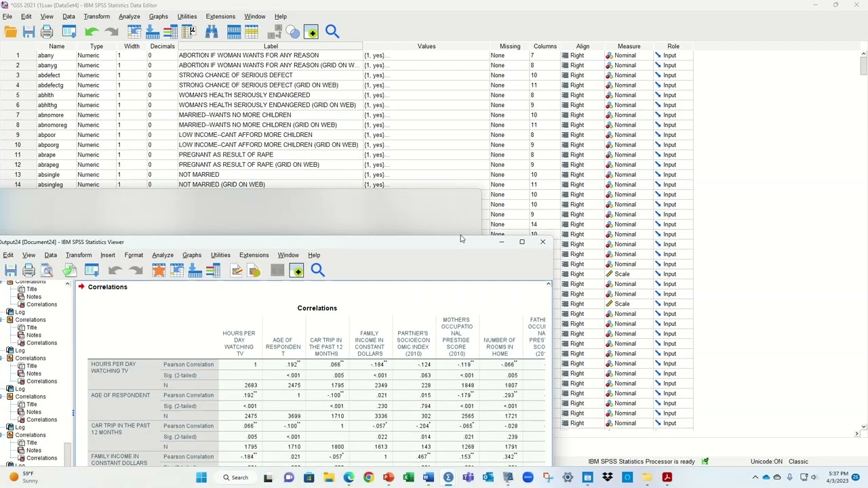Open Insert menu in Viewer window

pos(107,255)
